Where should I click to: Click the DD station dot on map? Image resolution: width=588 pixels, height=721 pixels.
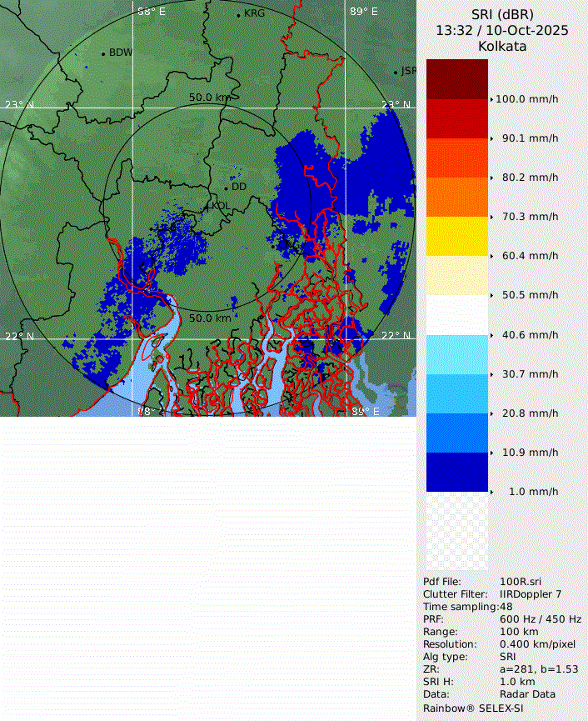click(x=226, y=188)
